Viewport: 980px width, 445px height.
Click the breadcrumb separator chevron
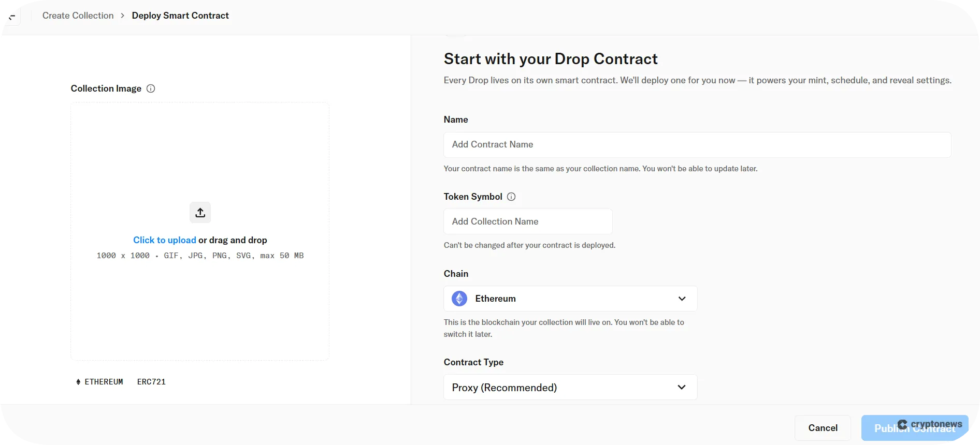pyautogui.click(x=123, y=16)
